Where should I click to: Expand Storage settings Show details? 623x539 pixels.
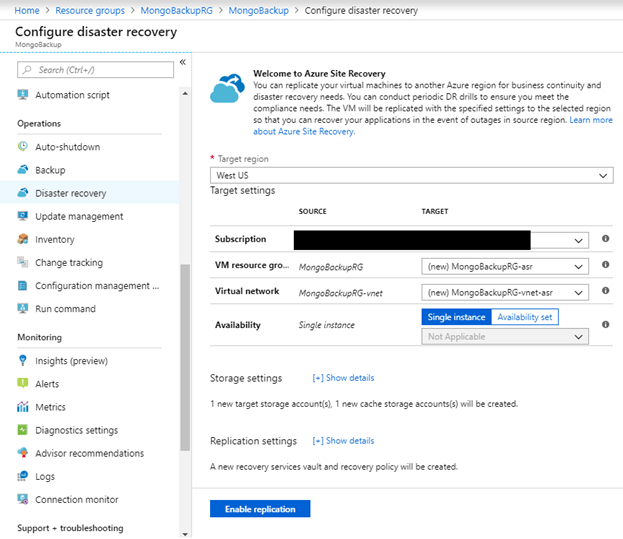(343, 378)
